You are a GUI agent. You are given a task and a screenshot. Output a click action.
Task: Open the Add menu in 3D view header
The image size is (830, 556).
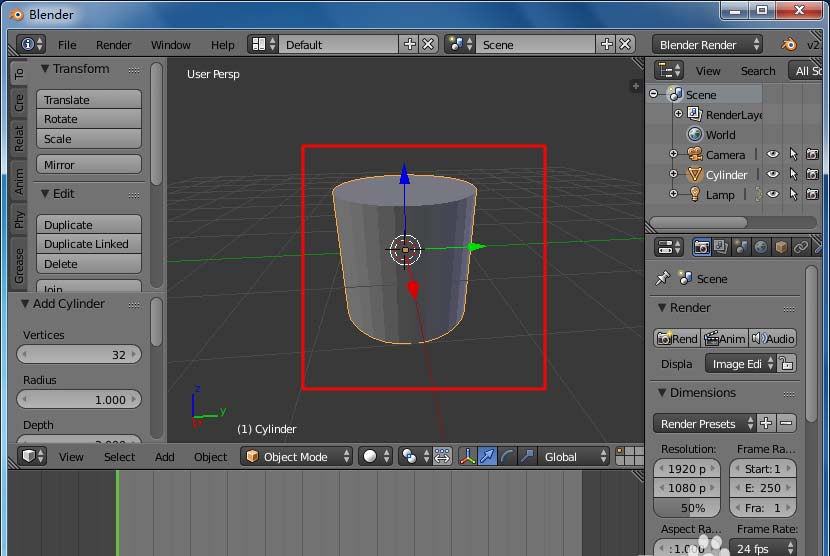coord(165,457)
